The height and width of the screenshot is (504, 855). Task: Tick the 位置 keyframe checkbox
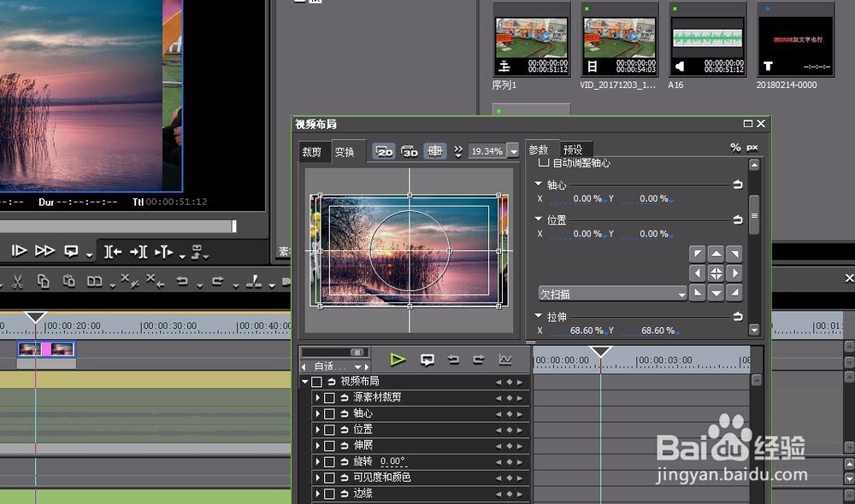[329, 430]
